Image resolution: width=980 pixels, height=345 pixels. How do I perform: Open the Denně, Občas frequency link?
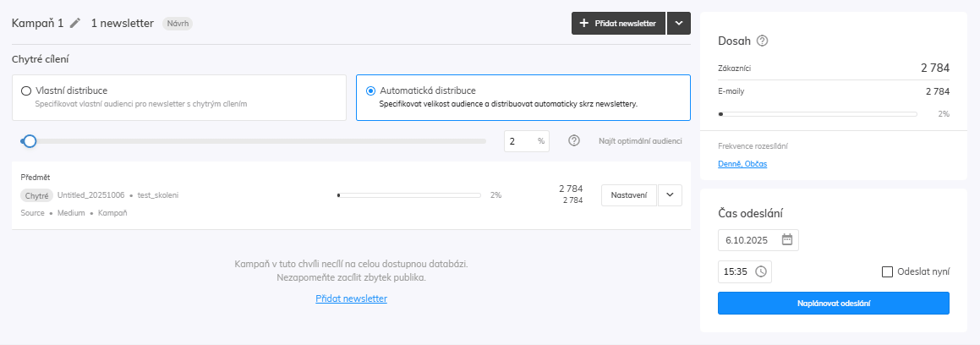(742, 163)
